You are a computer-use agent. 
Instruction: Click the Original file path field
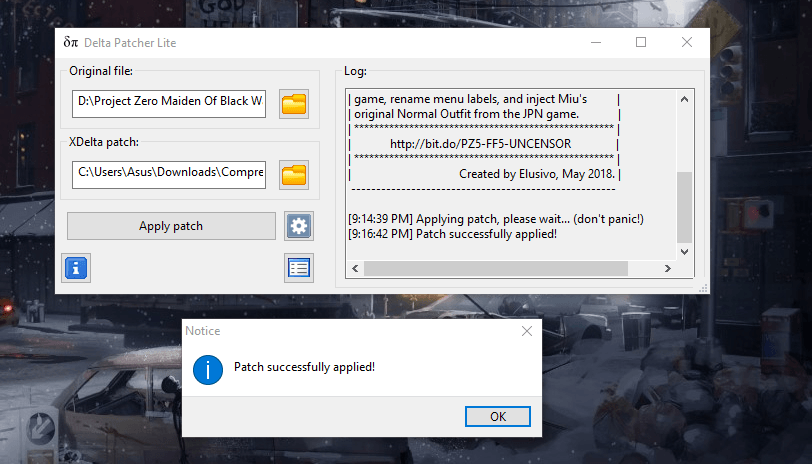[x=169, y=104]
